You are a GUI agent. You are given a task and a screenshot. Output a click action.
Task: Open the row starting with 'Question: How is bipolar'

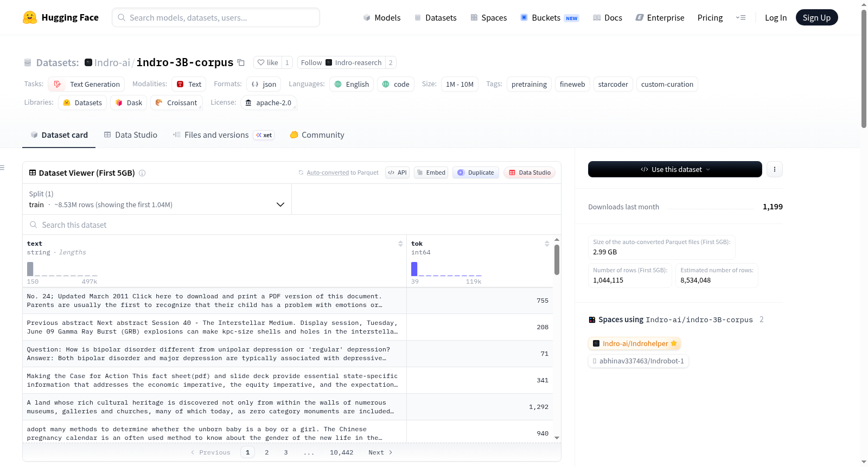[288, 354]
